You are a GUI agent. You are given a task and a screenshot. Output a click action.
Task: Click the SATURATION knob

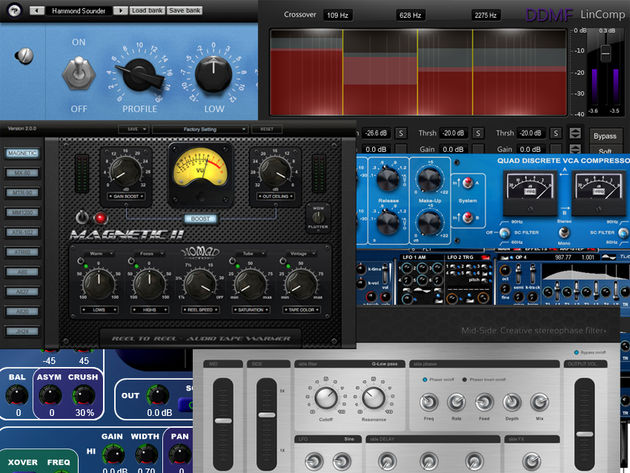[250, 284]
